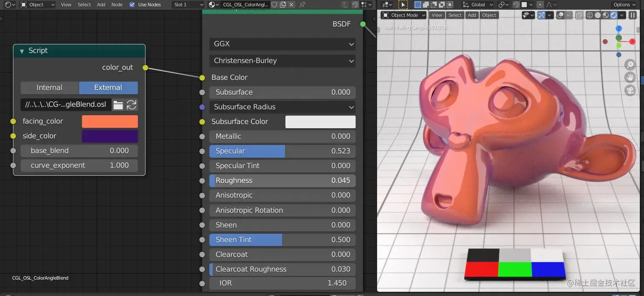Open the GGX distribution dropdown

point(282,44)
